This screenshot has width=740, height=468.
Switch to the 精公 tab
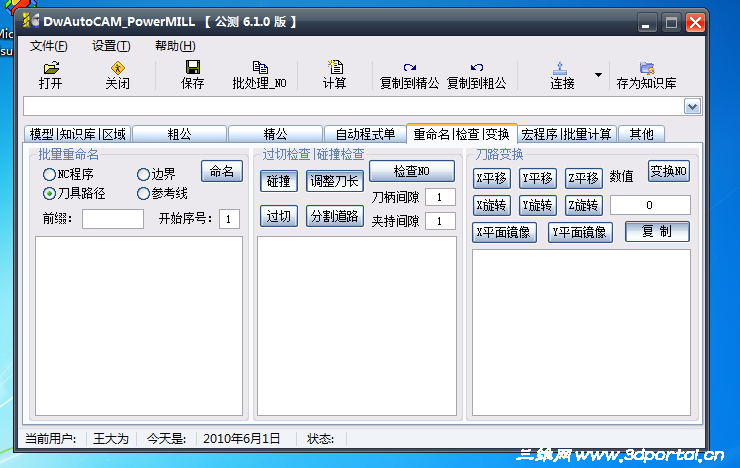pyautogui.click(x=276, y=134)
